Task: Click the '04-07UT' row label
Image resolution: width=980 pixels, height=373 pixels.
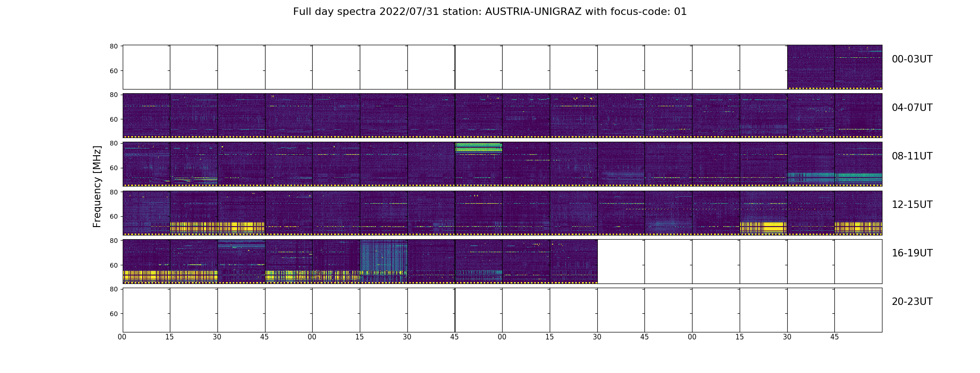Action: click(x=912, y=108)
